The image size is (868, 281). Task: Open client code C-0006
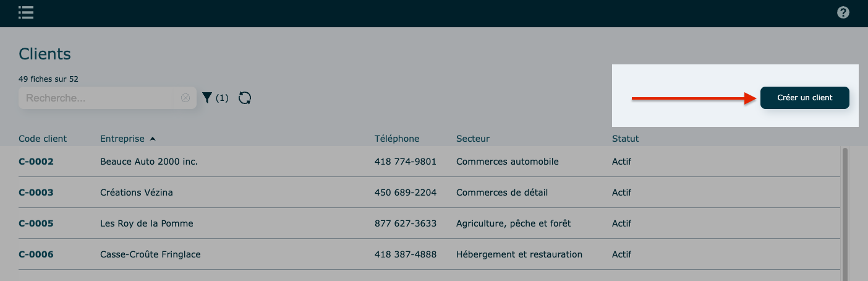click(36, 254)
